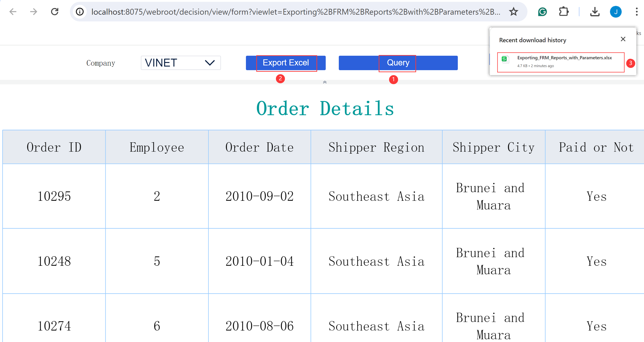This screenshot has height=342, width=644.
Task: Click the Shipper Region column header
Action: coord(376,147)
